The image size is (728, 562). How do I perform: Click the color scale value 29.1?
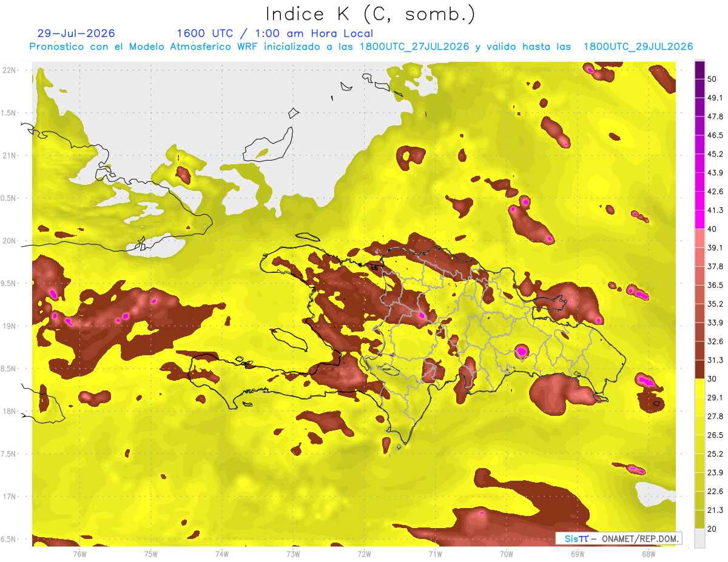[715, 398]
